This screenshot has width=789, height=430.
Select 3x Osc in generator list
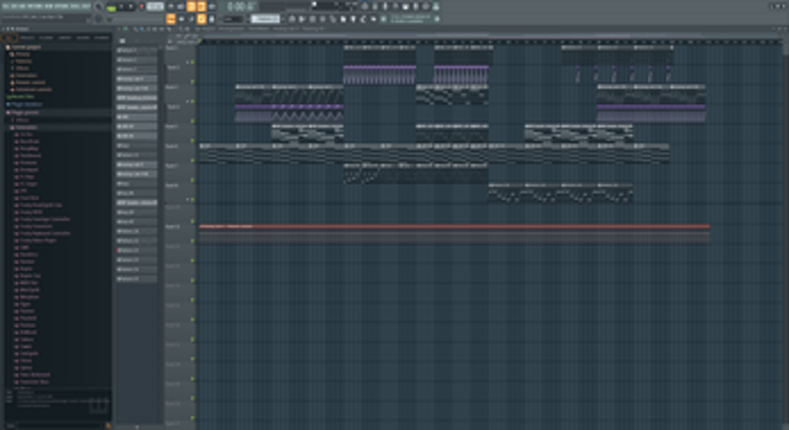coord(26,135)
